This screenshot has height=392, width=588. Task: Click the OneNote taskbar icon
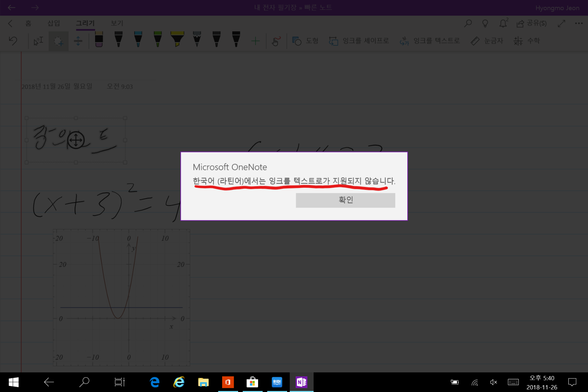click(302, 382)
